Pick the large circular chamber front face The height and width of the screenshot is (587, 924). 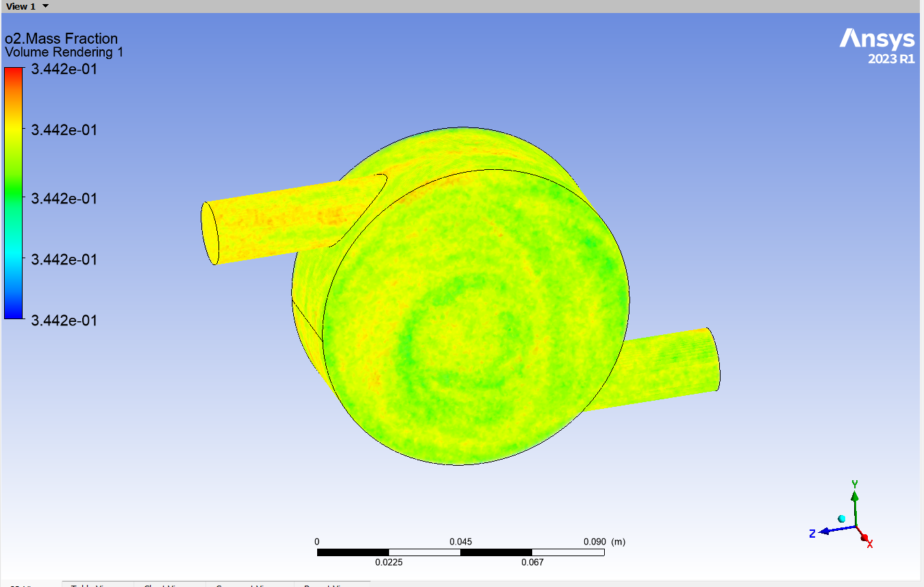click(x=475, y=316)
